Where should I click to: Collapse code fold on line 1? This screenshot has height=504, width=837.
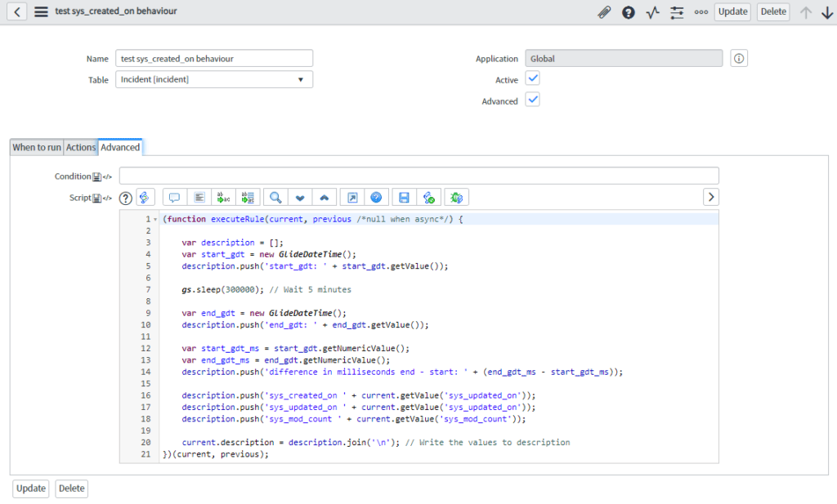click(x=154, y=219)
